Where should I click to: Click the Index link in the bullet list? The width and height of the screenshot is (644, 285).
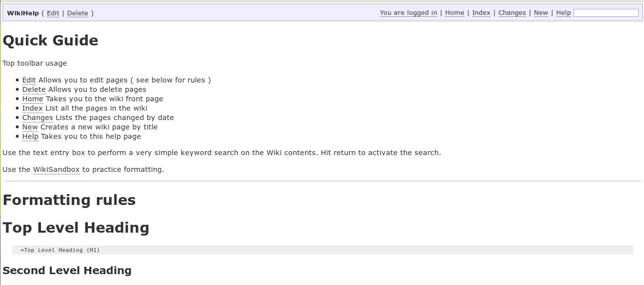click(32, 108)
